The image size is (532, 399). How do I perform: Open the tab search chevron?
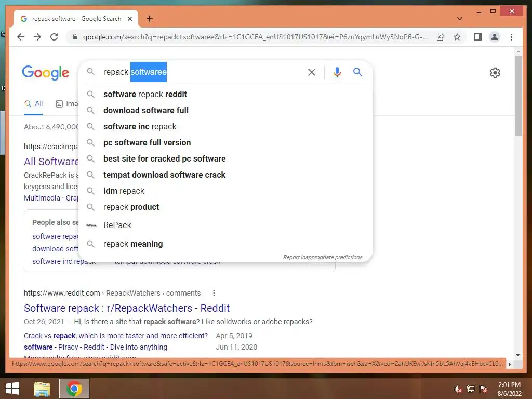(460, 19)
